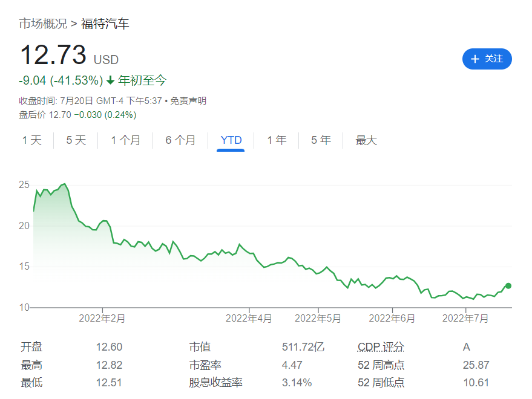Click the 市值 value 511.72亿
Screen dimensions: 532x399
pyautogui.click(x=303, y=347)
